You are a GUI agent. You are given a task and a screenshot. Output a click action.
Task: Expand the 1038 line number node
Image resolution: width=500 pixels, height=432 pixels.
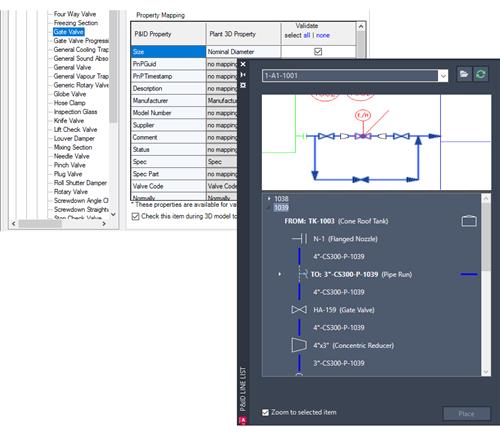(x=269, y=199)
